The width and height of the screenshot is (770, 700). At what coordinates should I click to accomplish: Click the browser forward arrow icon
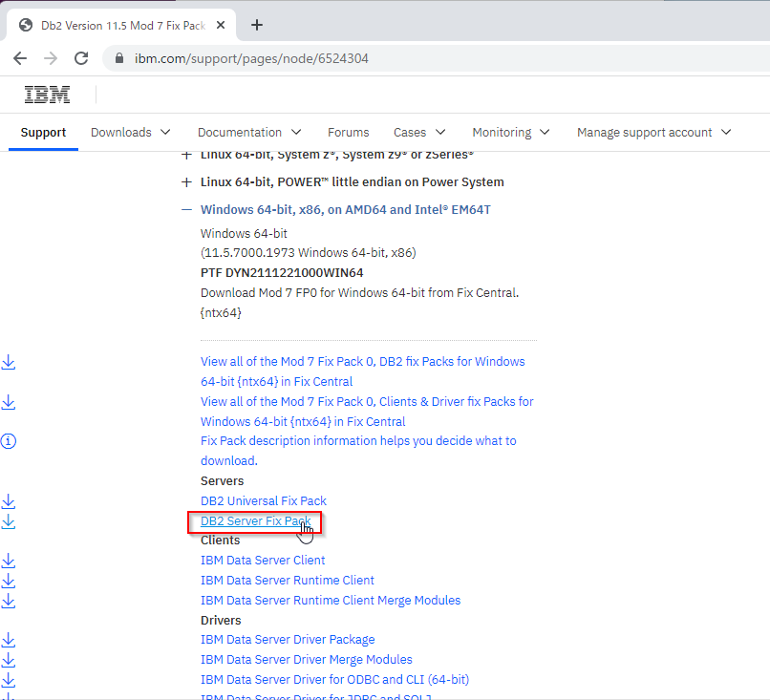pos(50,58)
